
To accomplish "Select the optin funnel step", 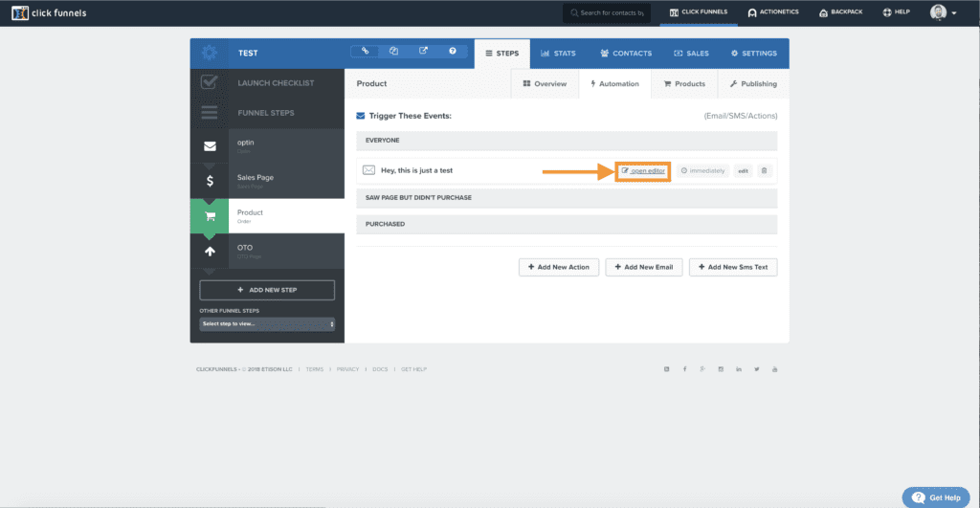I will click(268, 146).
